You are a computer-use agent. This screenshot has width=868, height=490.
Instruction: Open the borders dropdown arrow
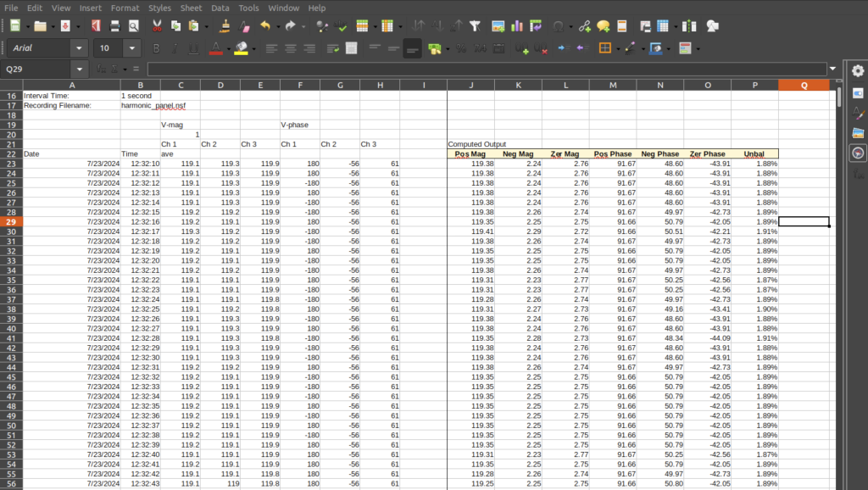618,48
